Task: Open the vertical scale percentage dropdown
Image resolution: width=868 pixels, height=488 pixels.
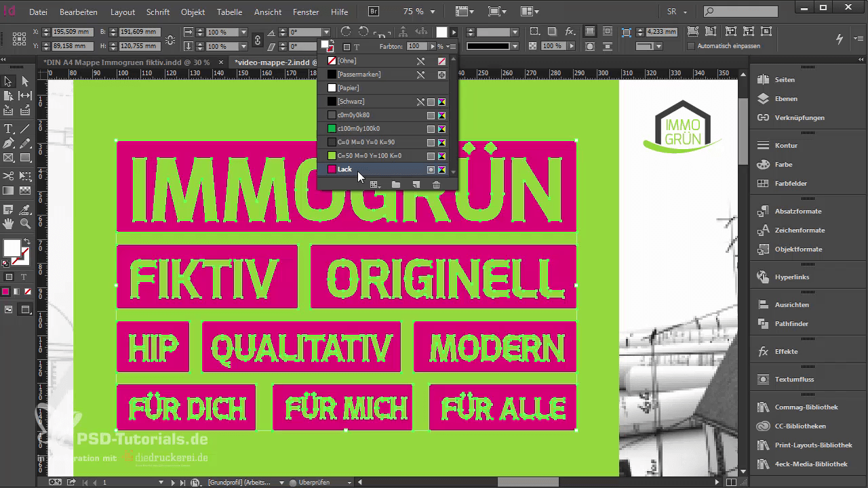Action: (x=242, y=46)
